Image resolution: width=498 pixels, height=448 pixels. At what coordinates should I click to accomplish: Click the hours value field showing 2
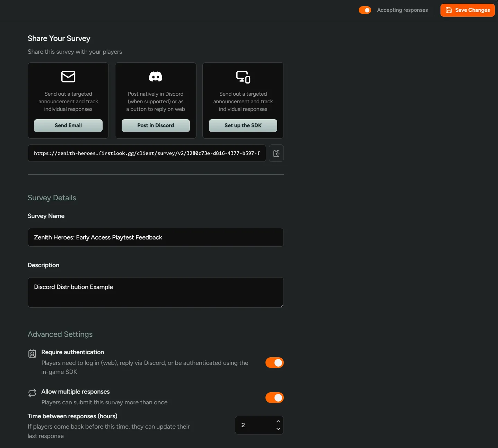[x=253, y=425]
